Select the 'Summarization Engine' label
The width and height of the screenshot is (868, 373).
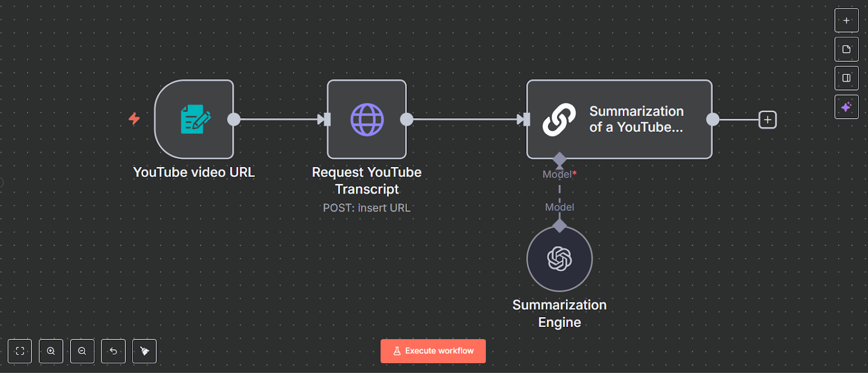pos(559,313)
